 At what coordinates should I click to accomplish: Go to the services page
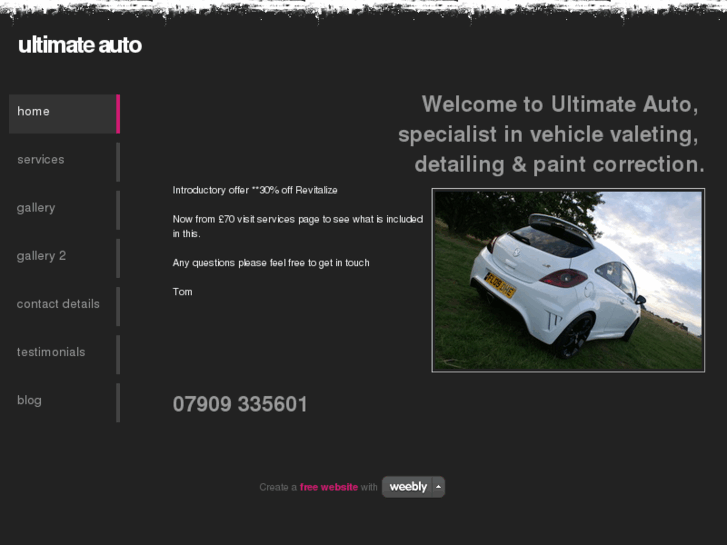(64, 162)
